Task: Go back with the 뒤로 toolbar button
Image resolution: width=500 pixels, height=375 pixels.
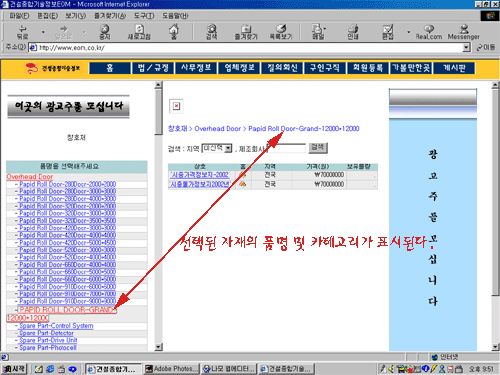Action: 22,32
